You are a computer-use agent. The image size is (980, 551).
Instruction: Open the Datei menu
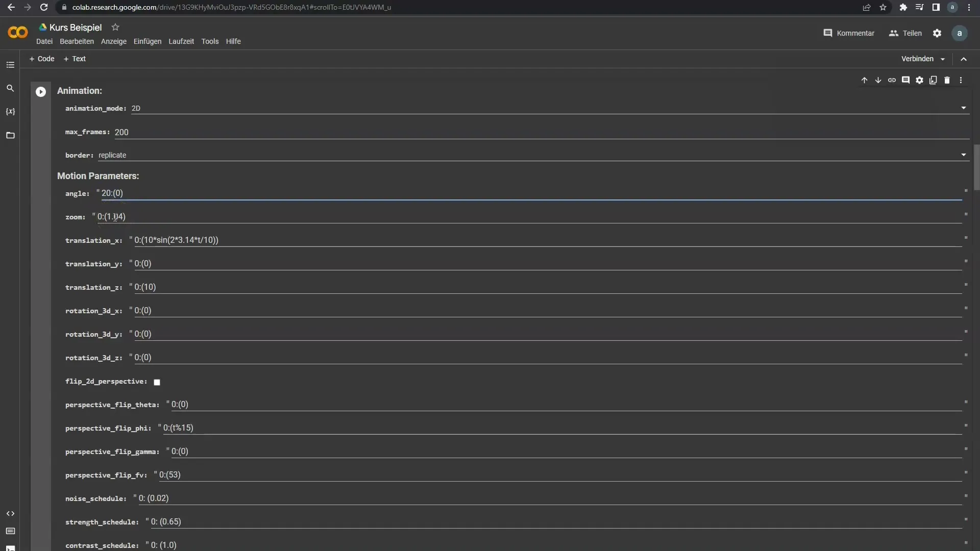[x=44, y=41]
